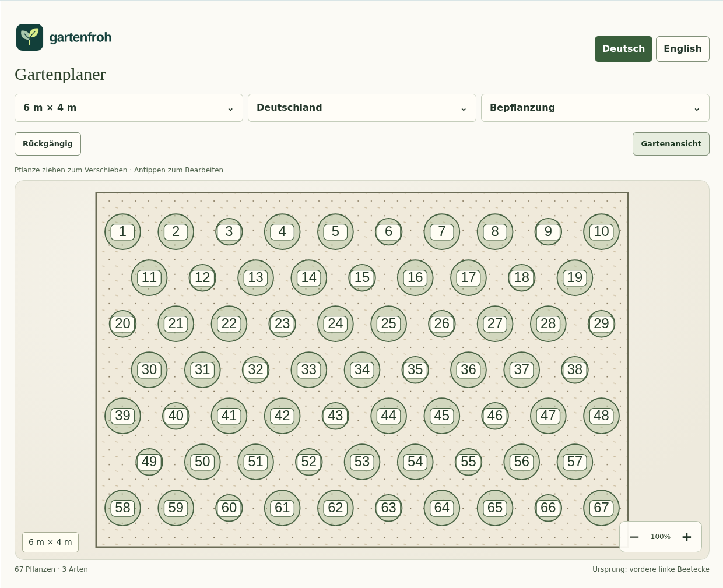
Task: Switch language to Deutsch
Action: (x=623, y=49)
